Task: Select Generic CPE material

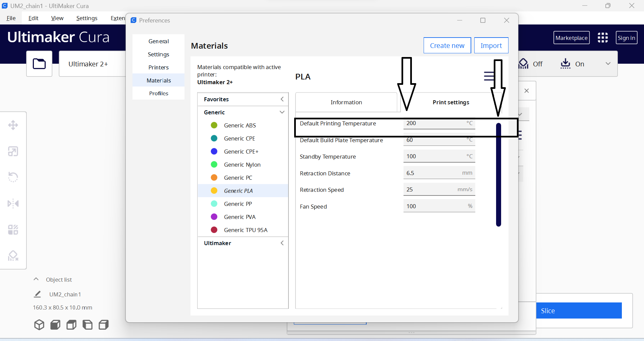Action: [x=243, y=138]
